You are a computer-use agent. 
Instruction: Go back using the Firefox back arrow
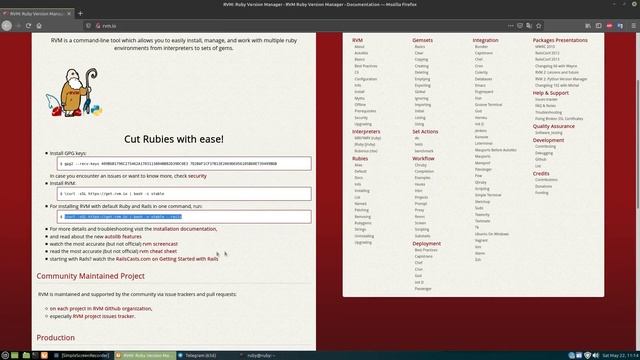click(7, 26)
